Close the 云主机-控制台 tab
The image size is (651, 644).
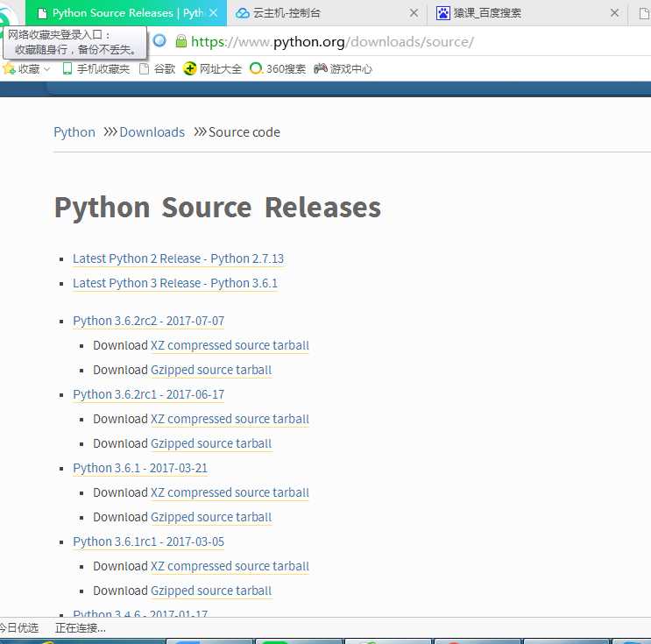[x=414, y=13]
